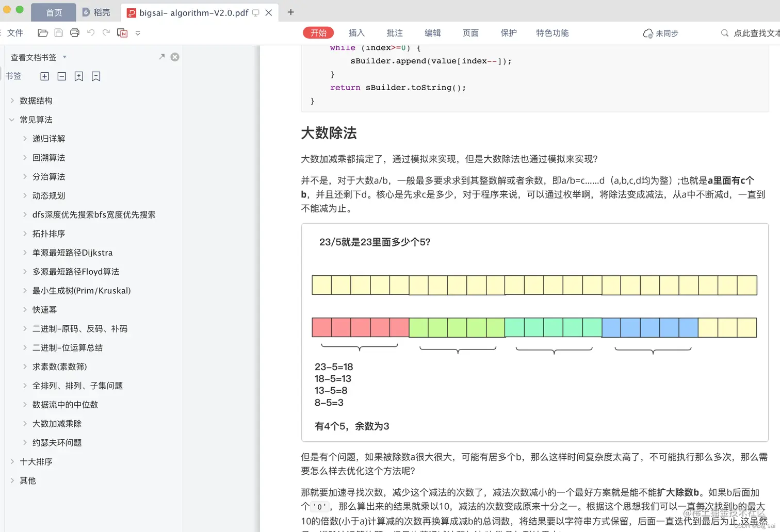Go to 拓扑排序 bookmark
The image size is (780, 532).
(x=48, y=234)
